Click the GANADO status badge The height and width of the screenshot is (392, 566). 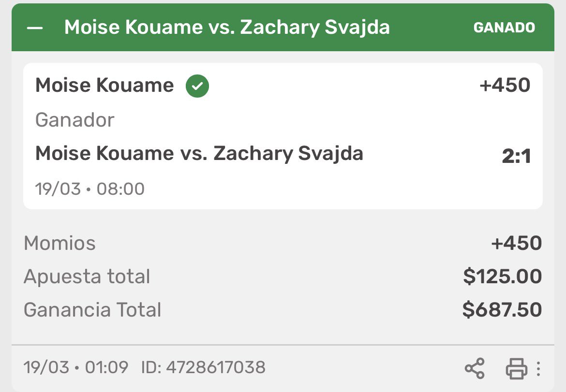(x=504, y=28)
